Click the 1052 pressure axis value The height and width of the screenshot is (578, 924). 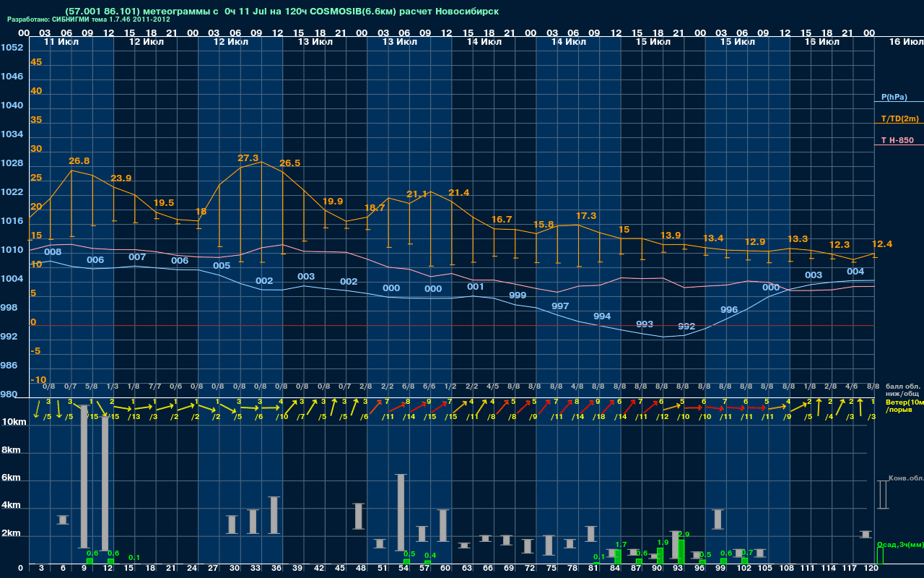12,47
